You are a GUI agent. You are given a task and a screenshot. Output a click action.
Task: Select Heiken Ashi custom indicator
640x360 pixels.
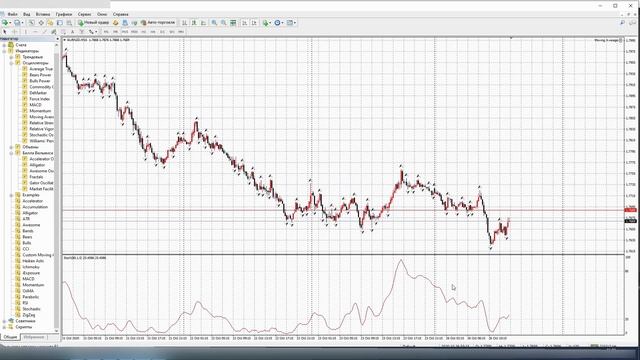(33, 261)
